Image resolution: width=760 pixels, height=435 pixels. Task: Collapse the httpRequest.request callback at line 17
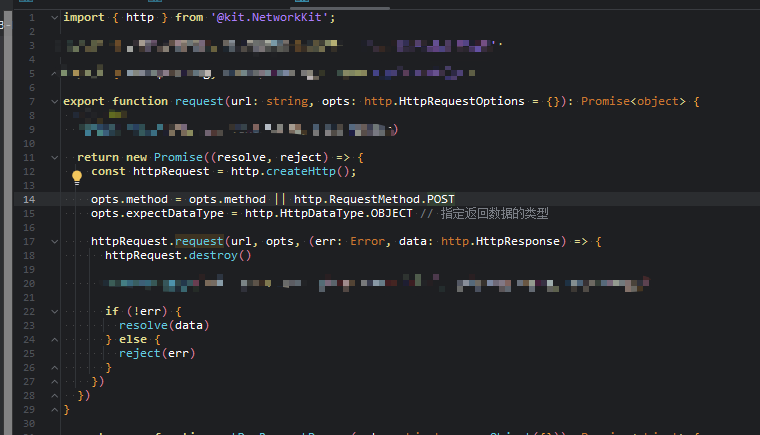point(54,242)
